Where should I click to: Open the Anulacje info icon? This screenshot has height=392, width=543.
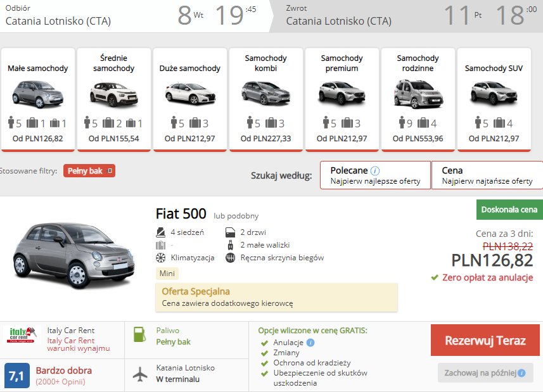click(x=310, y=343)
